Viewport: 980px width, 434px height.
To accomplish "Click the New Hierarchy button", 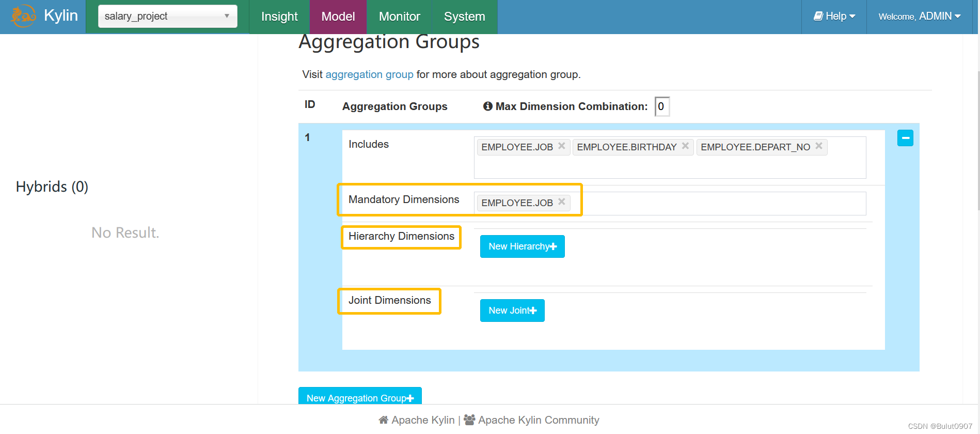I will point(523,246).
